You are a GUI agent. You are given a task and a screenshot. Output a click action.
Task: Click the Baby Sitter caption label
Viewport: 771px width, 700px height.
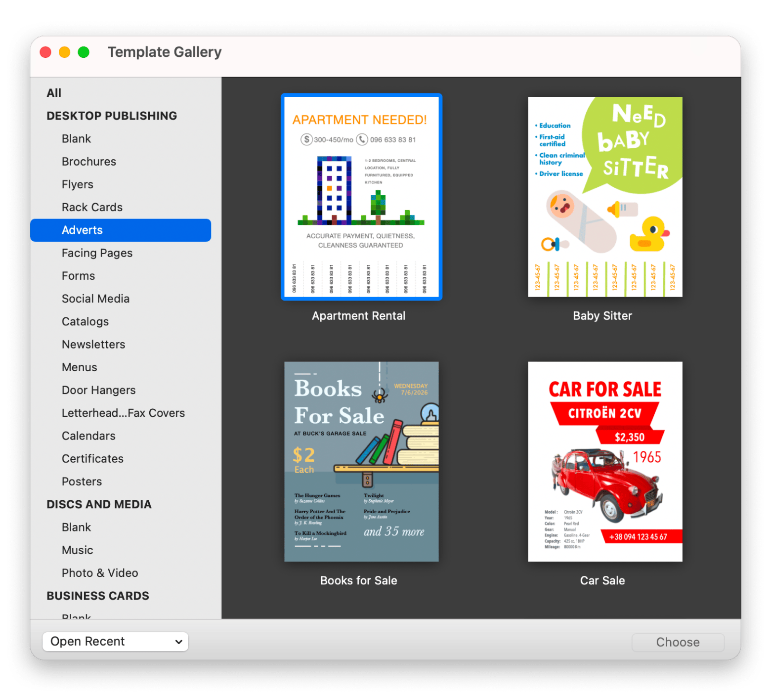tap(602, 316)
